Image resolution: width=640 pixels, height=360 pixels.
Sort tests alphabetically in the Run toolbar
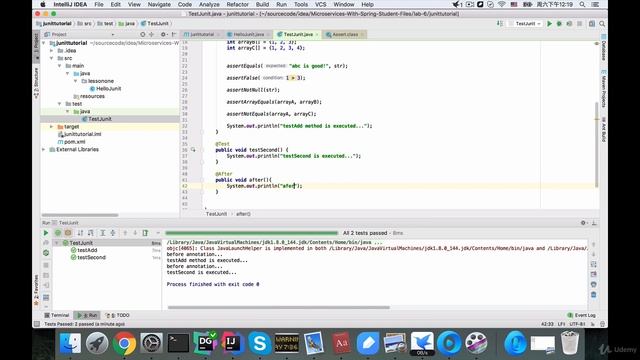click(80, 233)
